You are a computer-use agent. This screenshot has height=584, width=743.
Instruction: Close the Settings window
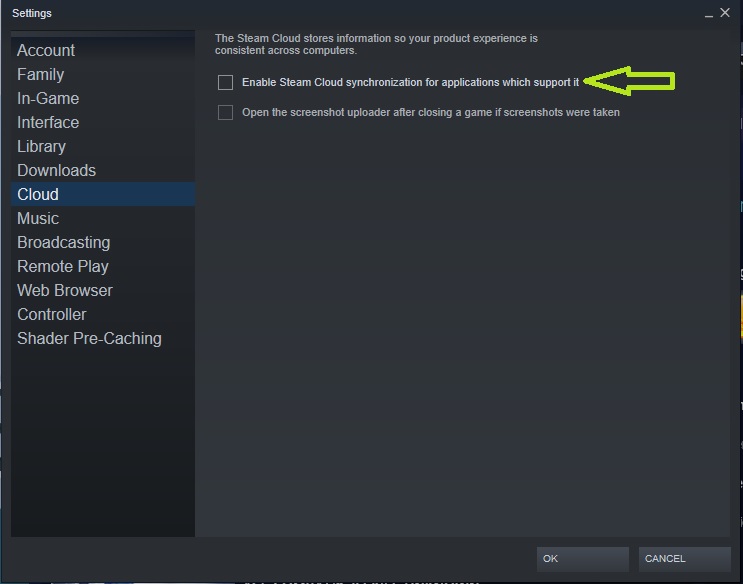725,13
